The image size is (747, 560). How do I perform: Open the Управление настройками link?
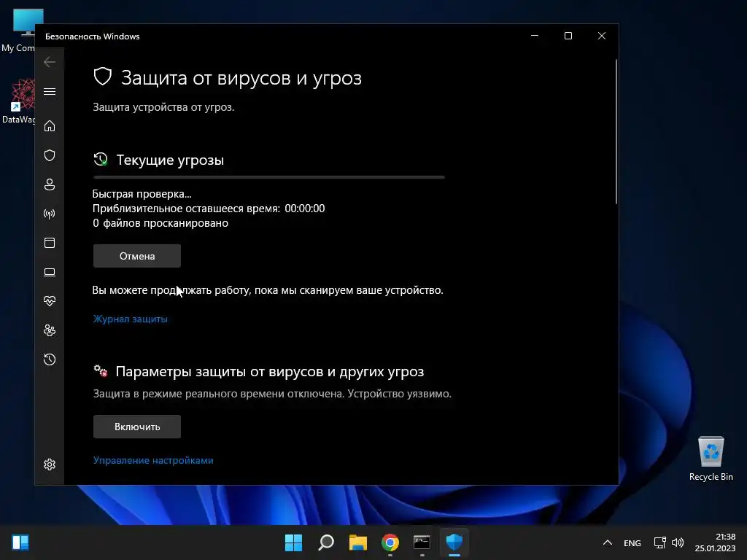153,461
